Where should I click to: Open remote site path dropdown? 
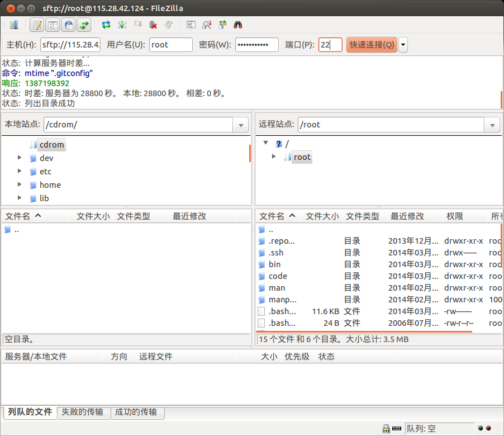pyautogui.click(x=492, y=125)
